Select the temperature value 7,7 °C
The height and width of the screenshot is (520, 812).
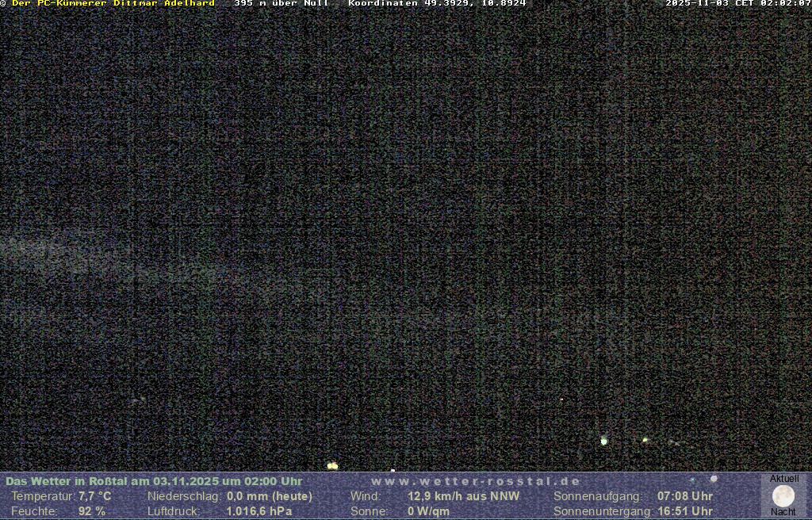94,496
